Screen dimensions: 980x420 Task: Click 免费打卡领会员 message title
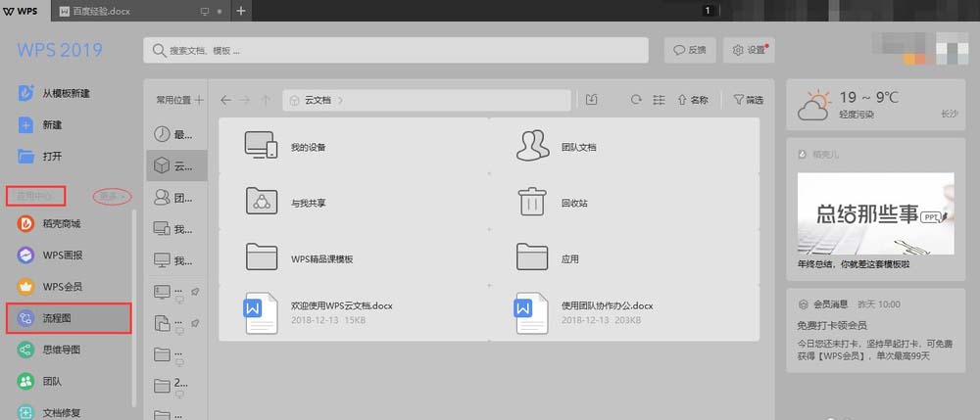point(832,325)
